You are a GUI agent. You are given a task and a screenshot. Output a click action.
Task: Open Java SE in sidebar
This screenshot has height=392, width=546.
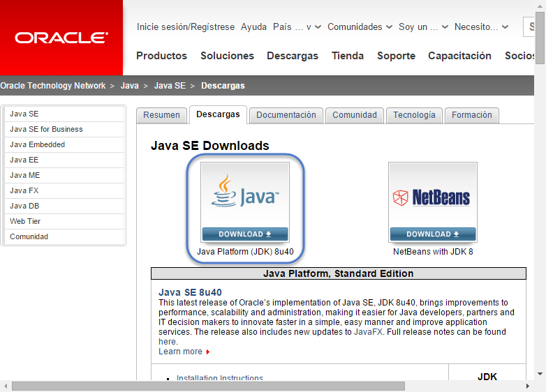pos(64,114)
